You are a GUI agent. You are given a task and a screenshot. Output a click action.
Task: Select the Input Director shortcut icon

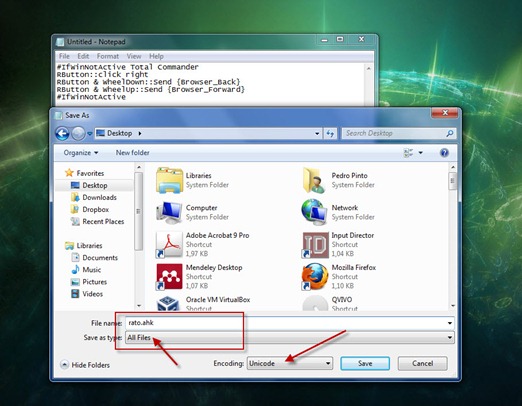click(315, 245)
